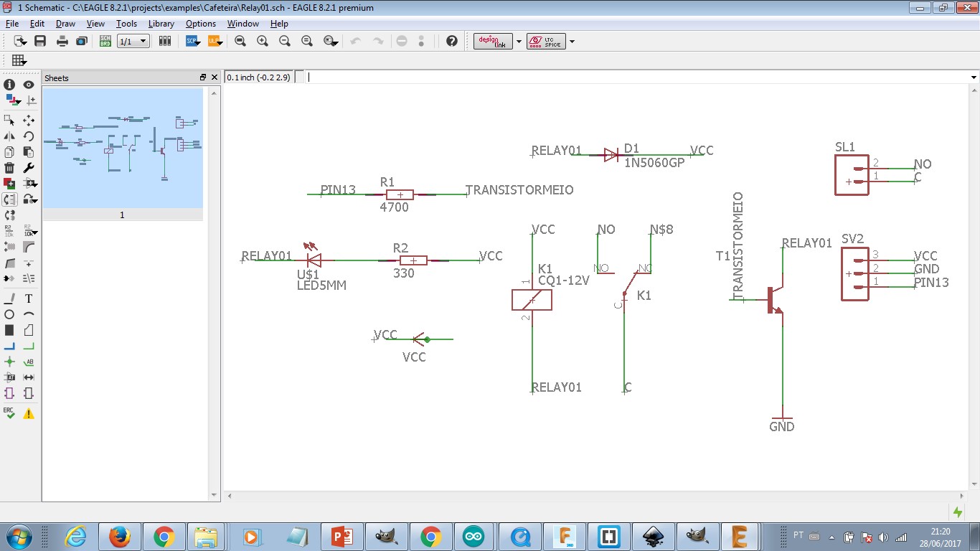Viewport: 980px width, 551px height.
Task: Save the schematic
Action: (40, 41)
